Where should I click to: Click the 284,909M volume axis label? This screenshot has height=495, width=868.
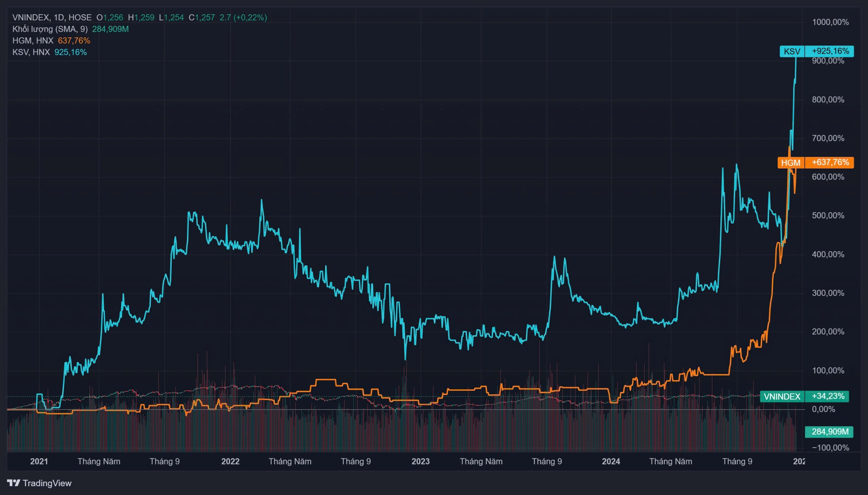tap(830, 432)
